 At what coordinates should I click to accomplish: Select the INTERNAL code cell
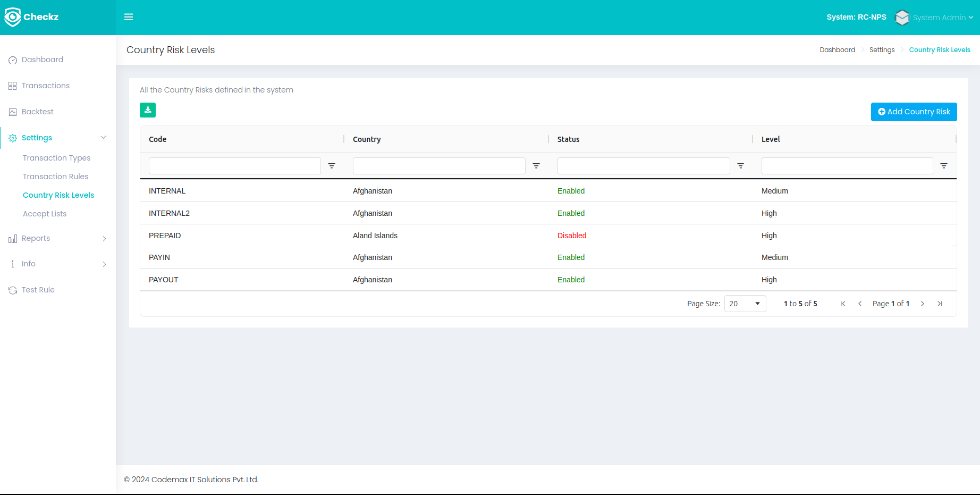167,191
